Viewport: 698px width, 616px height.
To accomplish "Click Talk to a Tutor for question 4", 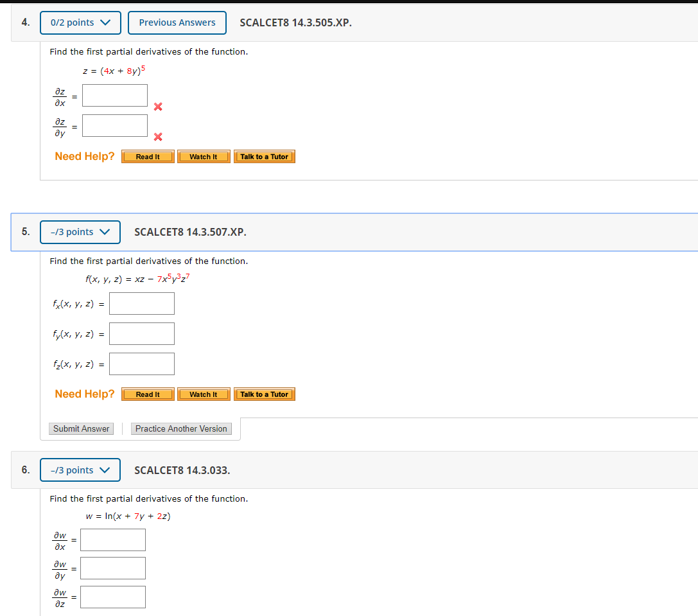I will pyautogui.click(x=264, y=156).
